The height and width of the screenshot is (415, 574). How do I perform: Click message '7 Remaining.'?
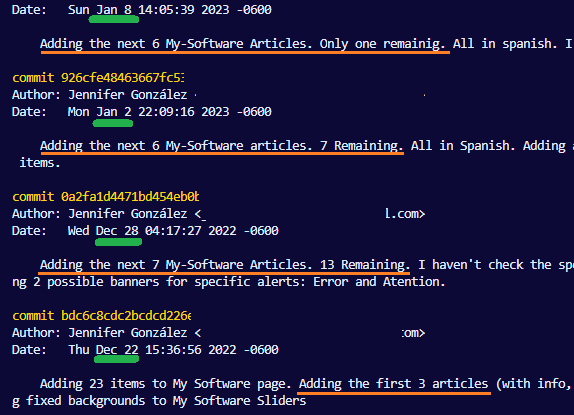(362, 146)
